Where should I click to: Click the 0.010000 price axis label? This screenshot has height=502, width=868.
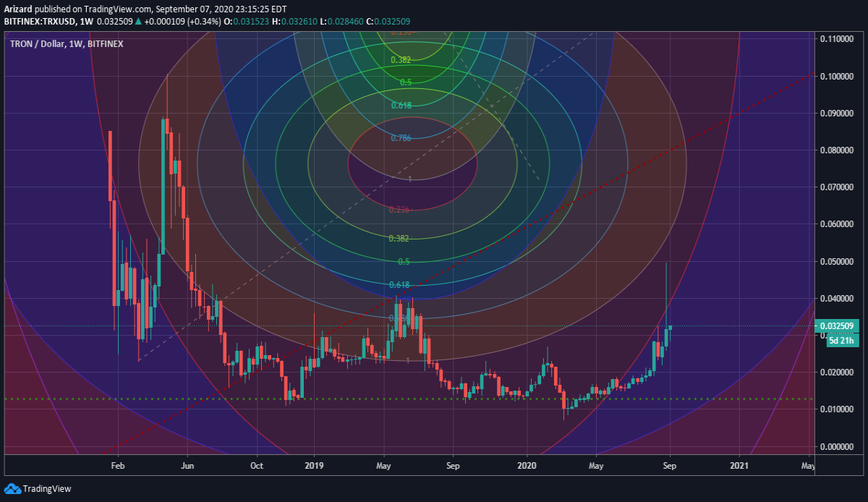(x=838, y=409)
